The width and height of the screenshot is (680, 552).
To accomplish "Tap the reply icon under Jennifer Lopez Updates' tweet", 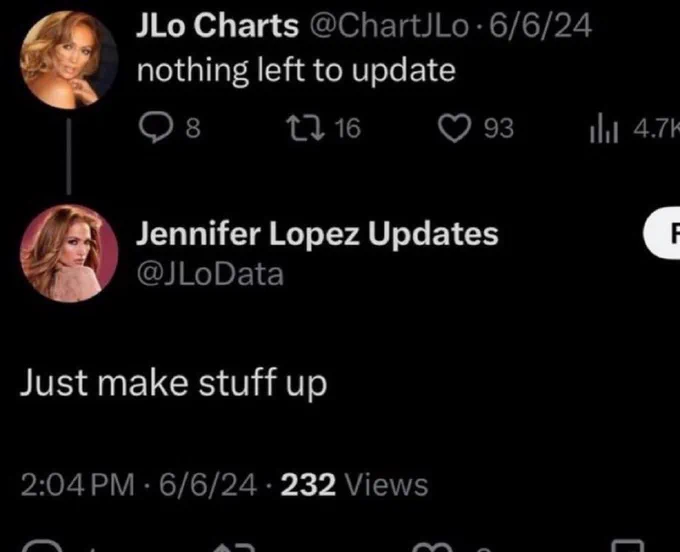I will [x=43, y=545].
